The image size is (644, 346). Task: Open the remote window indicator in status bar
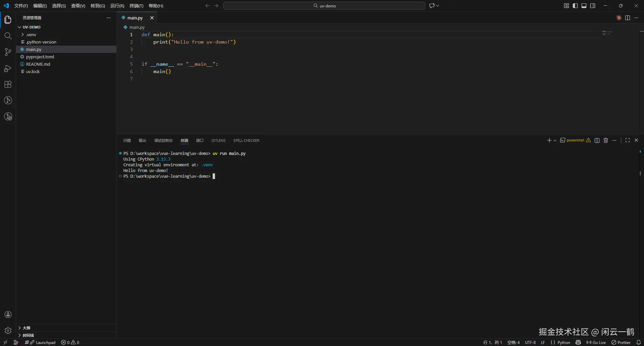pos(5,342)
